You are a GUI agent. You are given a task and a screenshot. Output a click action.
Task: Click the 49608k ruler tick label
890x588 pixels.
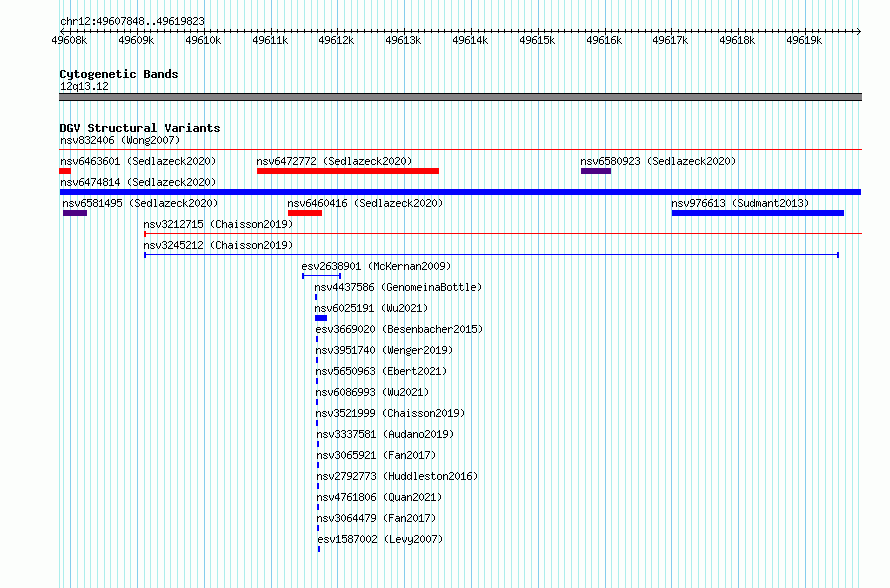click(69, 40)
